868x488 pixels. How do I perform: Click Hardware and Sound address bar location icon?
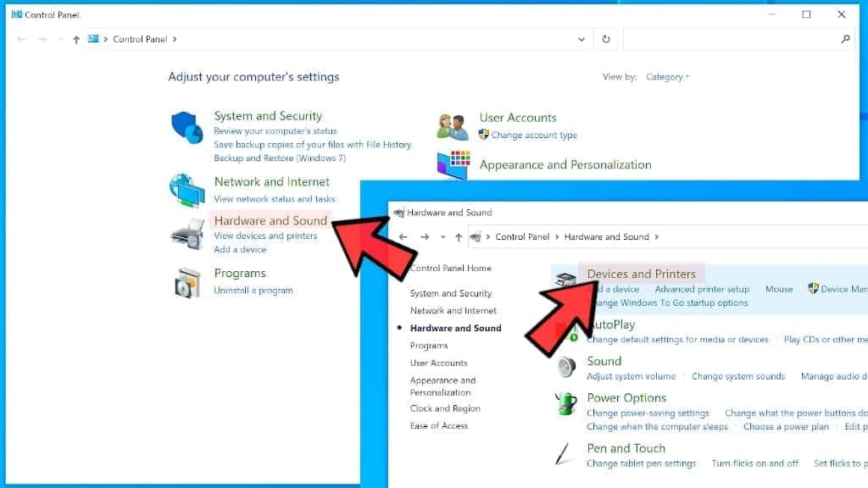476,237
